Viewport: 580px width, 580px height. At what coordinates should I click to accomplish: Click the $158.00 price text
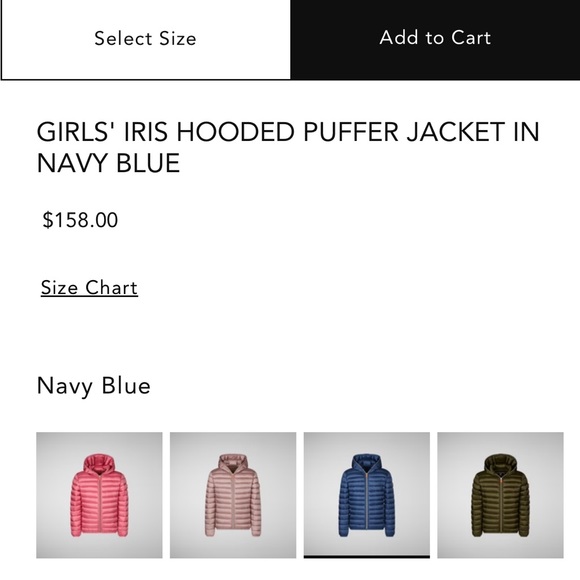coord(80,220)
